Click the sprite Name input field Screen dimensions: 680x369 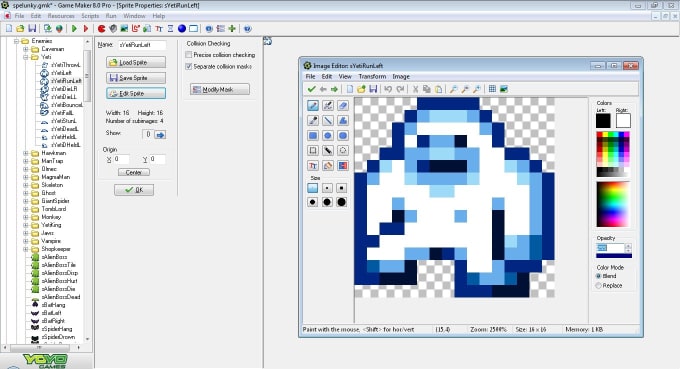142,45
